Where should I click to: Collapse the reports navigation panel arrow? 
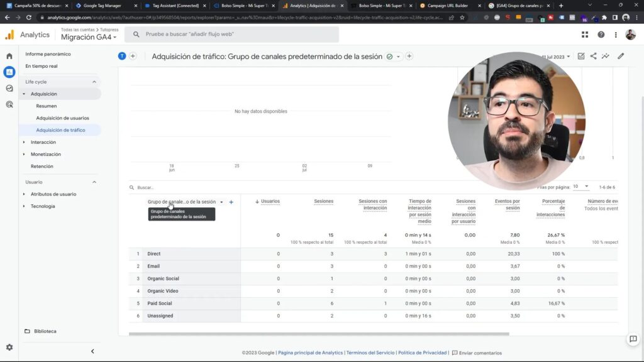coord(92,351)
